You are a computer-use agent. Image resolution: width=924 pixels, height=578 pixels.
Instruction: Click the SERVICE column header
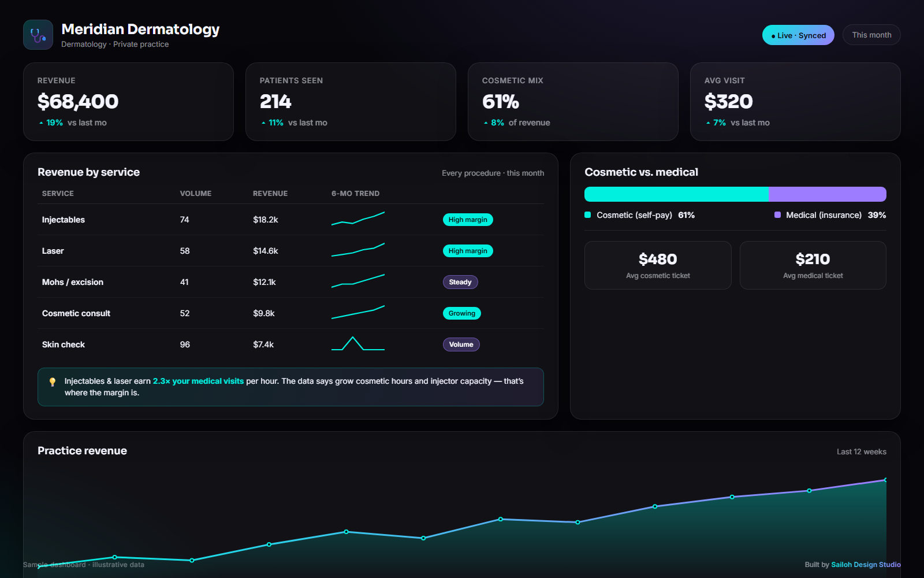[x=58, y=194]
